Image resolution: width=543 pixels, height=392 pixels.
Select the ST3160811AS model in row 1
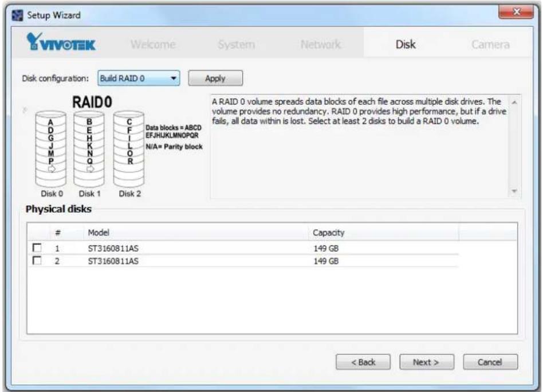click(x=113, y=248)
